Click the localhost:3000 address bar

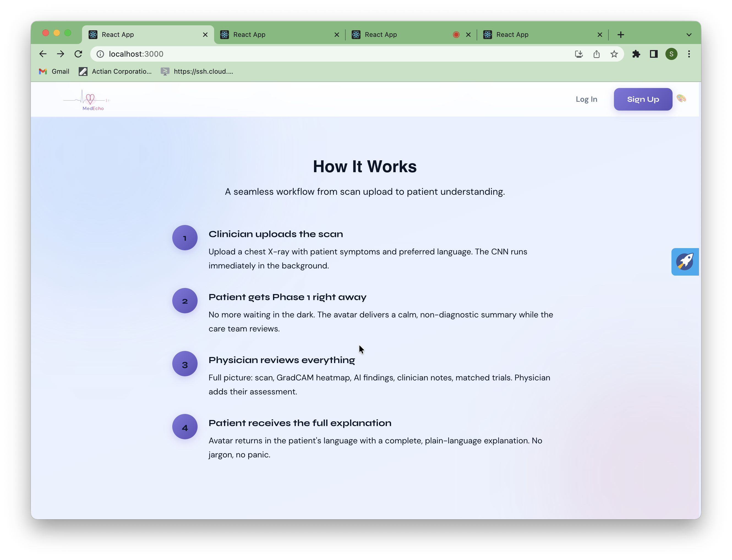pyautogui.click(x=300, y=54)
